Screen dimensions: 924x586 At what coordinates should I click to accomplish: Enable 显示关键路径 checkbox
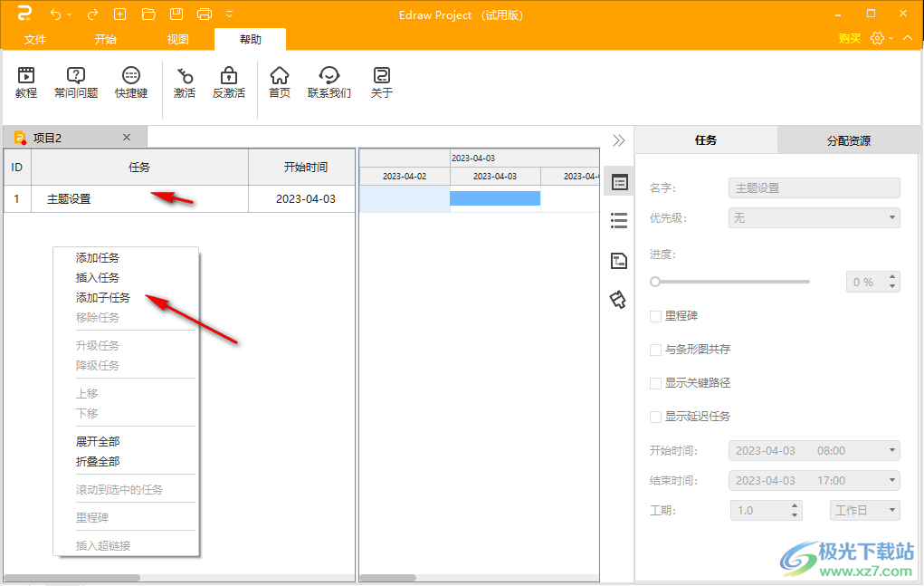pos(655,384)
